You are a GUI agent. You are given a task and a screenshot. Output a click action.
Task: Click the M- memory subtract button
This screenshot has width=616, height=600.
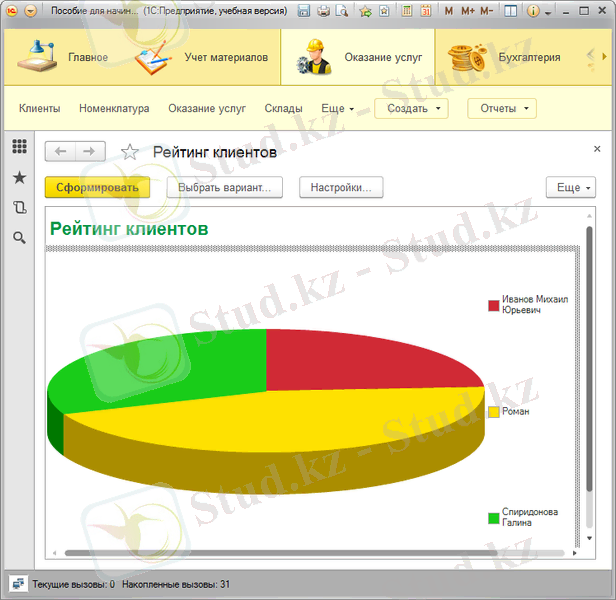[486, 11]
